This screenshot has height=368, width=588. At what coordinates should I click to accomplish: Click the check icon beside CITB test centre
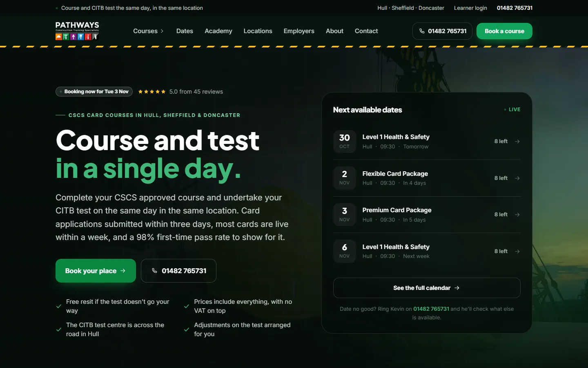click(x=59, y=330)
